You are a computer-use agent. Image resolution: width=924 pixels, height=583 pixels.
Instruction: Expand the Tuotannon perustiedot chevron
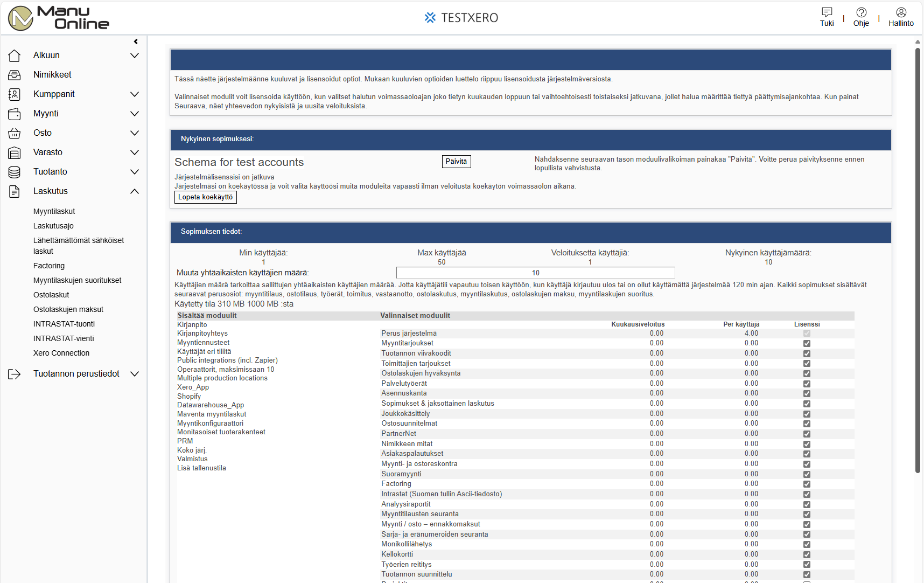(135, 374)
